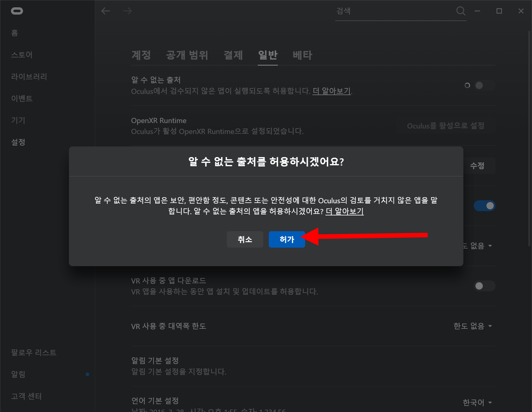Open the 한국어 language dropdown
Image resolution: width=532 pixels, height=412 pixels.
point(477,403)
